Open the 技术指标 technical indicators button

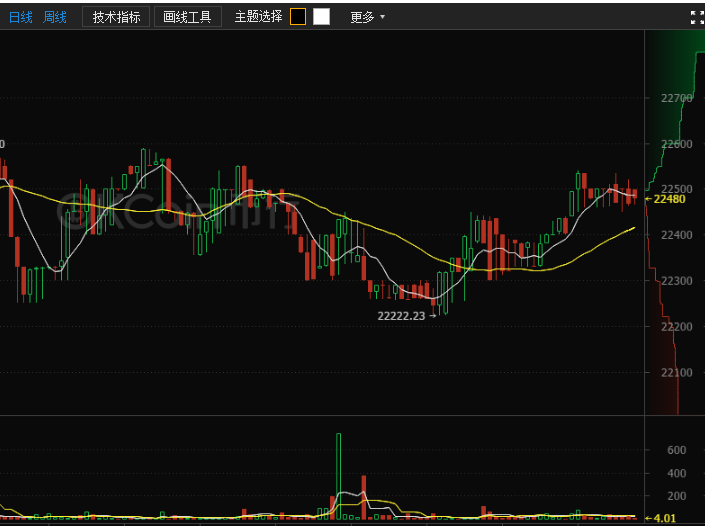[x=116, y=17]
